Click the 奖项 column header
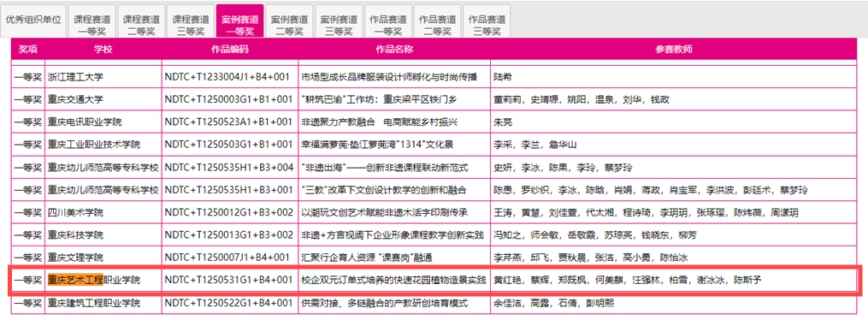Image resolution: width=868 pixels, height=326 pixels. pos(27,50)
